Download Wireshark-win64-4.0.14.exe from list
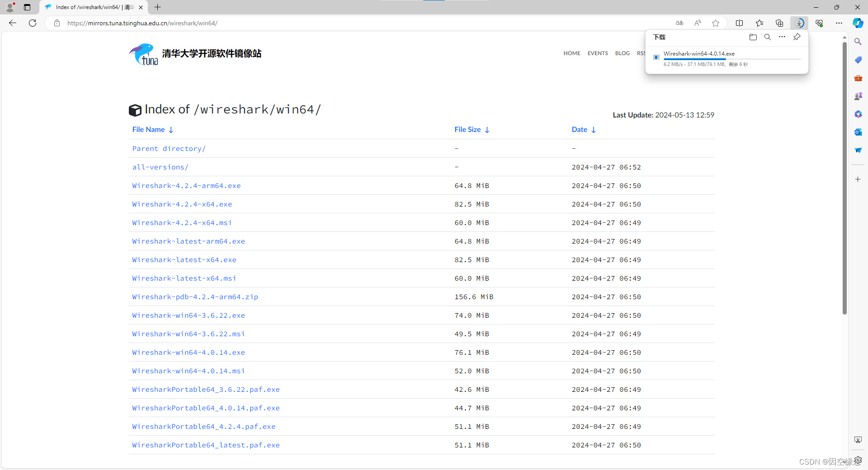The width and height of the screenshot is (868, 470). tap(189, 352)
